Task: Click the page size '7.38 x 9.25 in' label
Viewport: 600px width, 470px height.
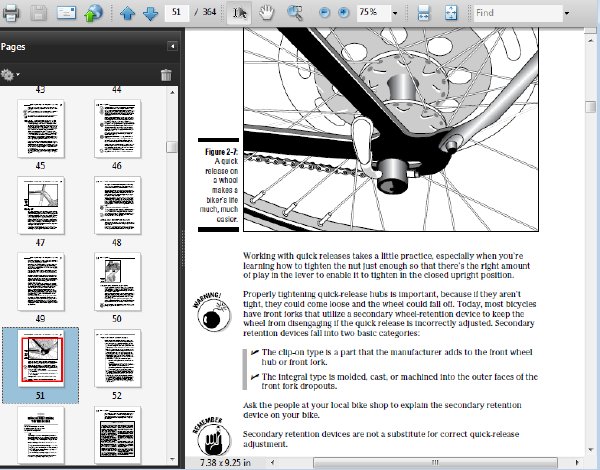Action: 225,462
